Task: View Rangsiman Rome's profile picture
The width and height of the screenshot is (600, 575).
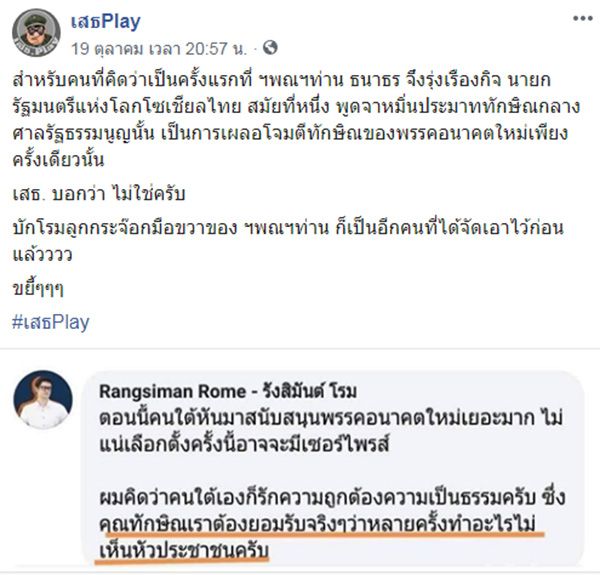Action: pyautogui.click(x=43, y=399)
